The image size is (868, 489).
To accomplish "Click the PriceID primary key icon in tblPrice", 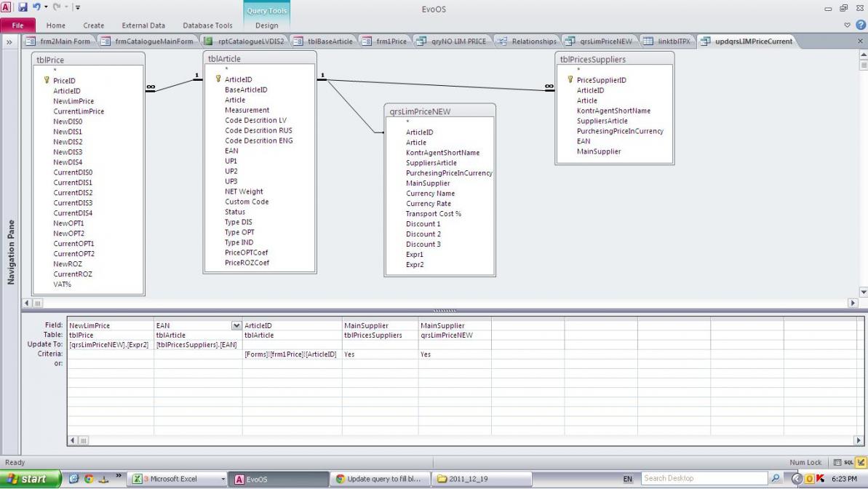I will 47,80.
